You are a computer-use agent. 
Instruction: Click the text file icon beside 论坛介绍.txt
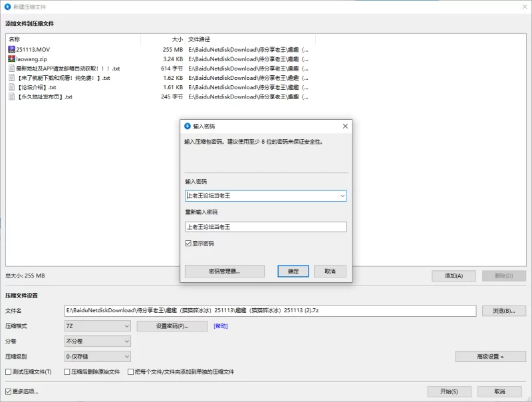pyautogui.click(x=11, y=87)
